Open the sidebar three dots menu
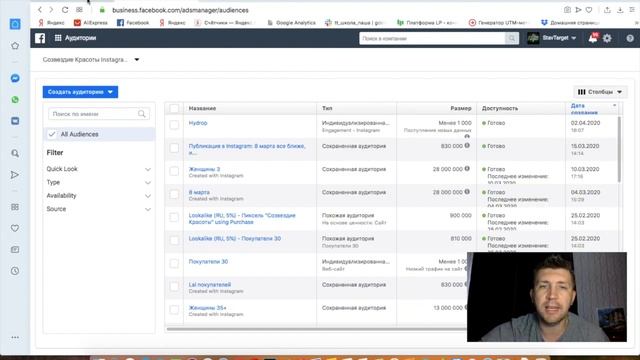 click(15, 338)
